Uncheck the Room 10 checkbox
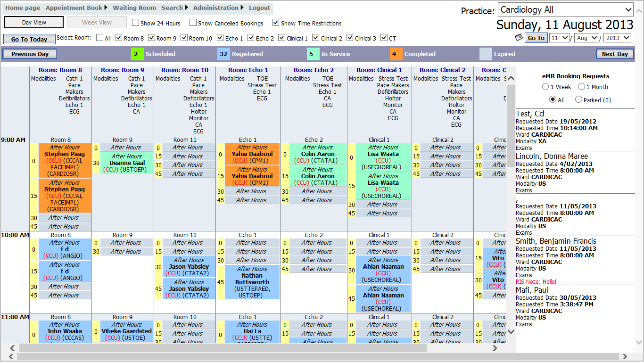Screen dimensions: 644x362 pos(184,38)
